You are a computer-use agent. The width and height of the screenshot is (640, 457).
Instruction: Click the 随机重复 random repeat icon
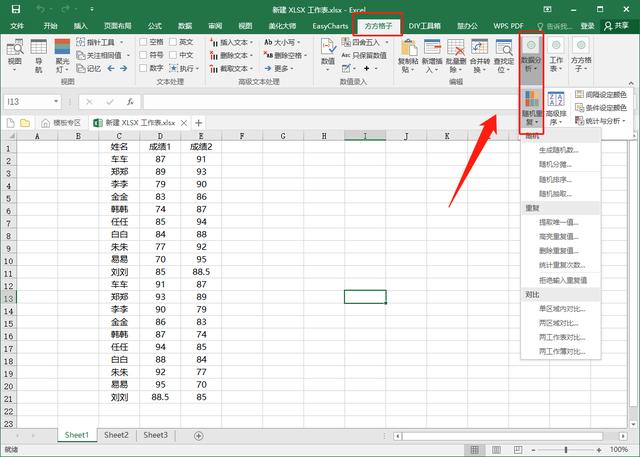532,108
